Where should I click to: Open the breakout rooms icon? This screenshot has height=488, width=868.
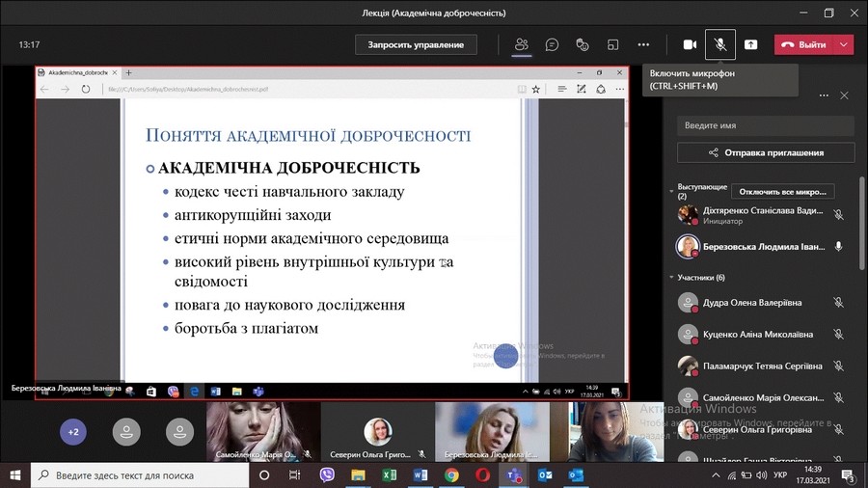(612, 44)
